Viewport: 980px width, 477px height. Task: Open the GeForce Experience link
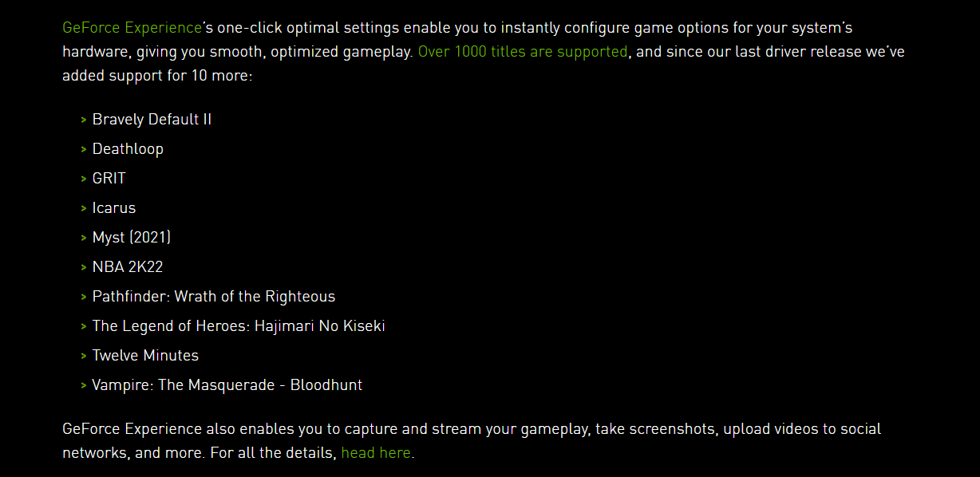point(132,28)
